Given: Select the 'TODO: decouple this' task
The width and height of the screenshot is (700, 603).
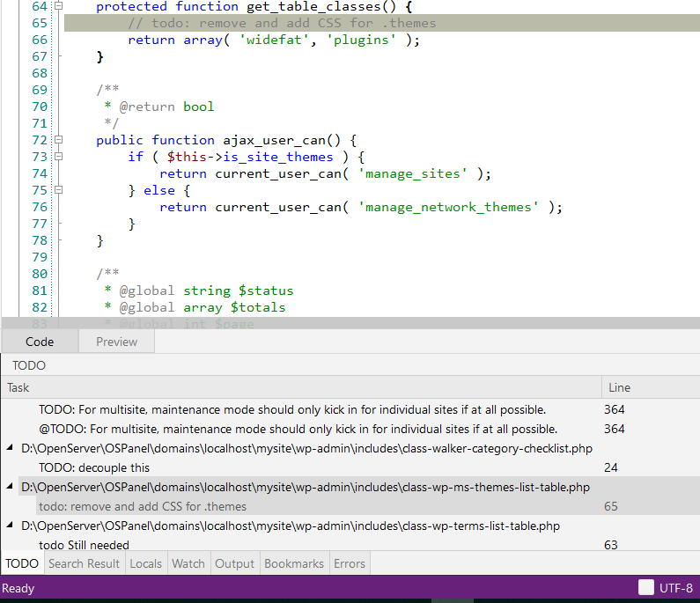Looking at the screenshot, I should 93,467.
